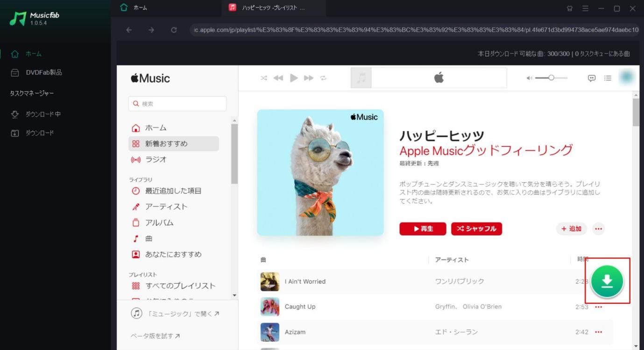Click the + 追加 button
Screen dimensions: 644x350
[572, 229]
